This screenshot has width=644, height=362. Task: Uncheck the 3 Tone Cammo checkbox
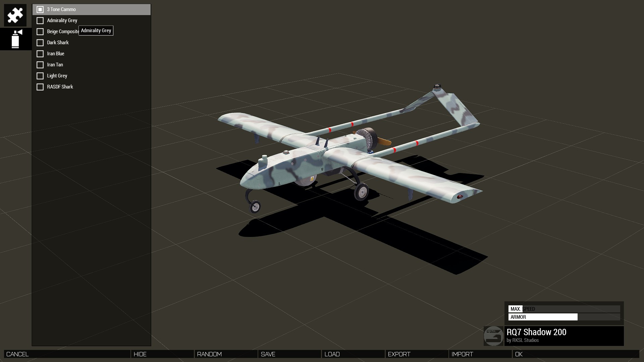click(x=40, y=9)
